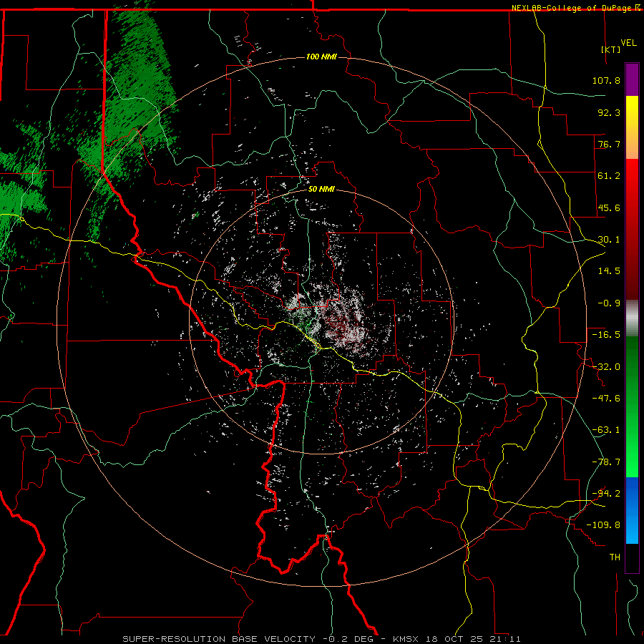Click the blue segment of velocity color bar
Image resolution: width=644 pixels, height=644 pixels.
pyautogui.click(x=632, y=510)
